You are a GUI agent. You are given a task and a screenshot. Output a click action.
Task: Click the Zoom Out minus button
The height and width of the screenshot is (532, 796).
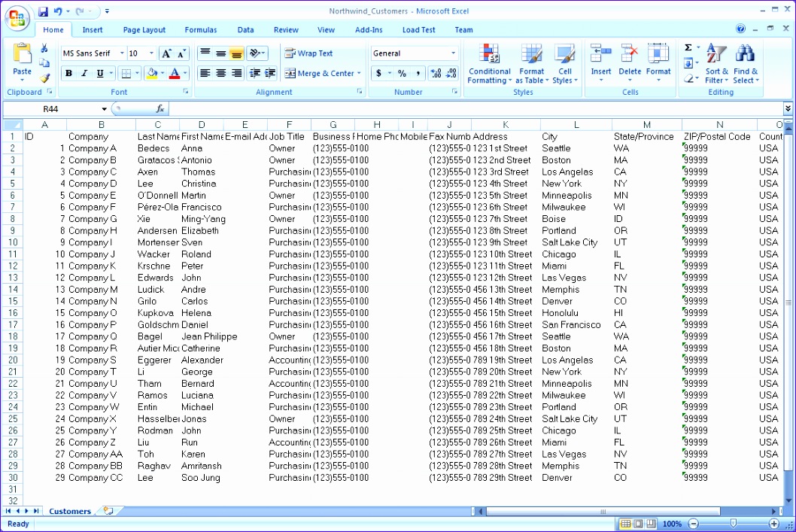[694, 524]
